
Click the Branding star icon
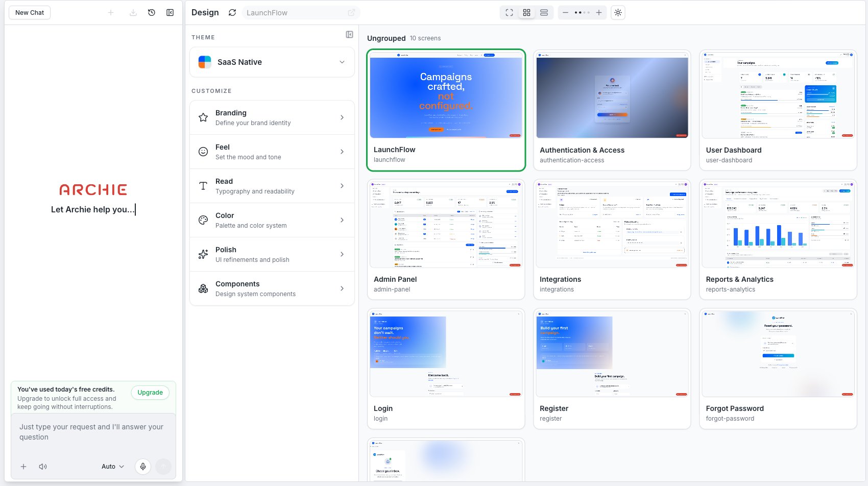point(203,117)
